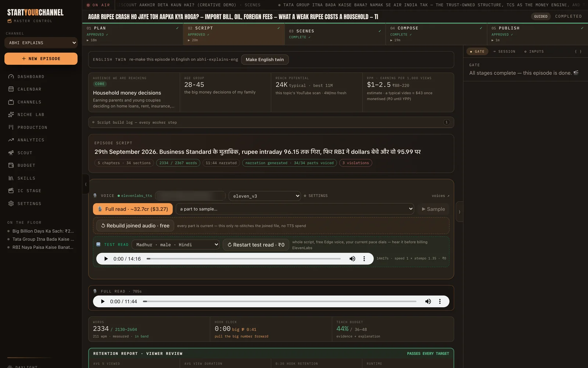Open more options on full read player
This screenshot has width=588, height=368.
pos(440,301)
